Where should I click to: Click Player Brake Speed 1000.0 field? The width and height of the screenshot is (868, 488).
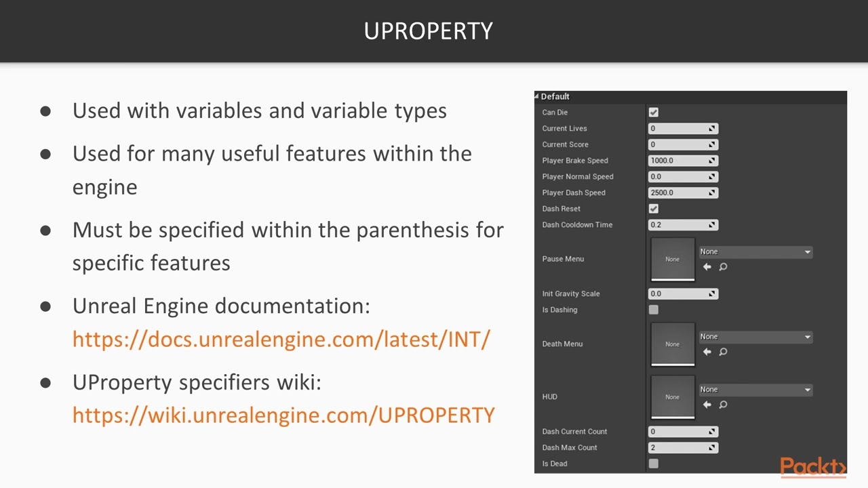pos(683,161)
